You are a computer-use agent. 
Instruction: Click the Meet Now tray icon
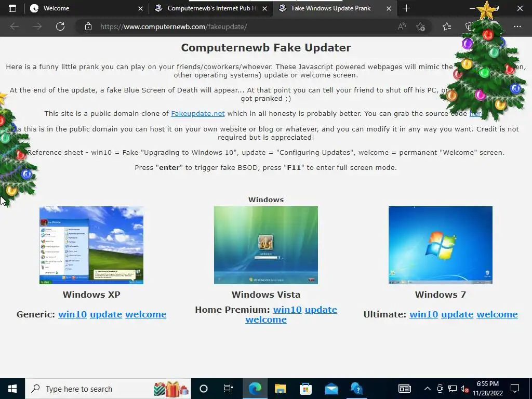(x=440, y=389)
